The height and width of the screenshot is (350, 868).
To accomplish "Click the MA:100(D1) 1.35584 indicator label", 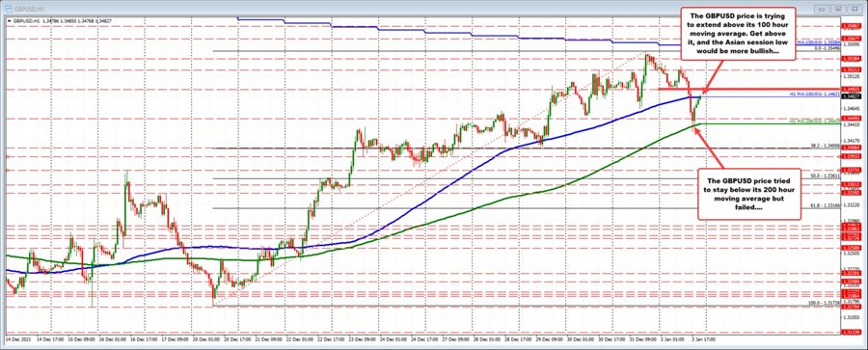I will pyautogui.click(x=819, y=42).
